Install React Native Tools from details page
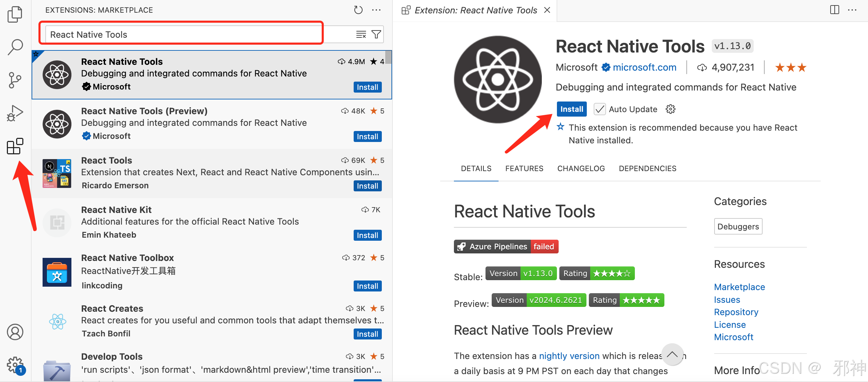The height and width of the screenshot is (382, 868). click(571, 109)
